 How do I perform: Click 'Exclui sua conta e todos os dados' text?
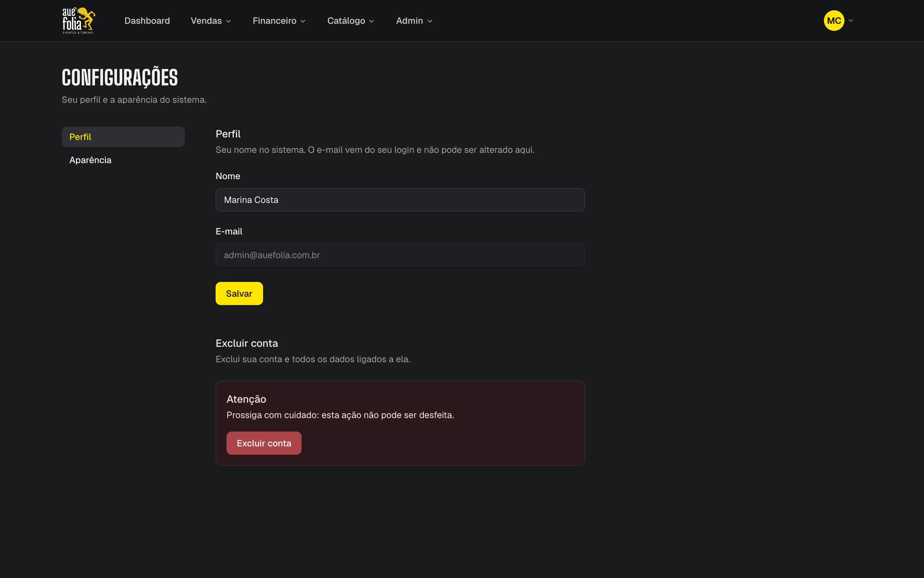(x=313, y=359)
